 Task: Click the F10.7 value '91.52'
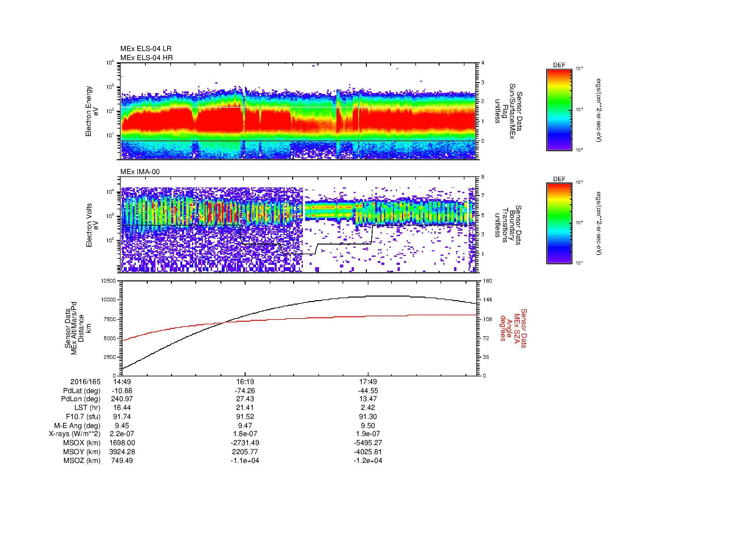pyautogui.click(x=245, y=416)
